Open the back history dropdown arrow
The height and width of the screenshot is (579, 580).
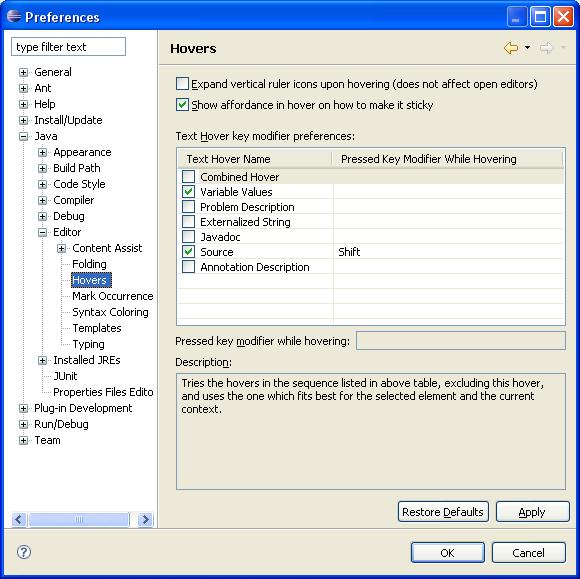(527, 48)
